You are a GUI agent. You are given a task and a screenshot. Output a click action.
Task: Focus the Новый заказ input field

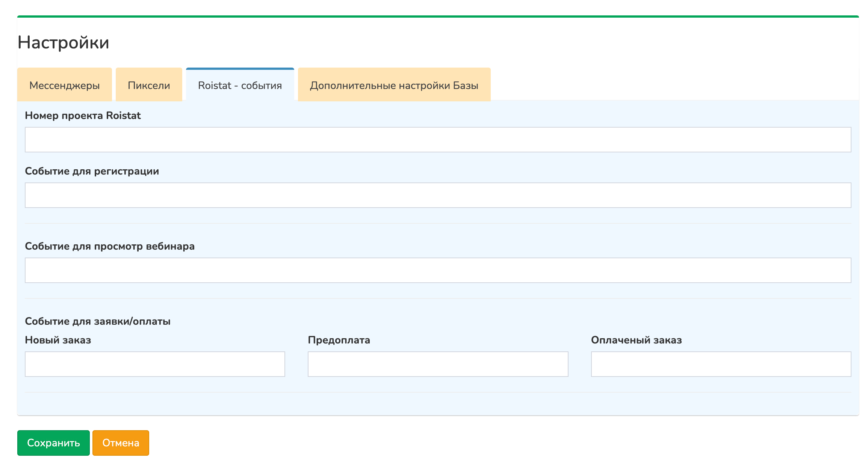coord(155,364)
